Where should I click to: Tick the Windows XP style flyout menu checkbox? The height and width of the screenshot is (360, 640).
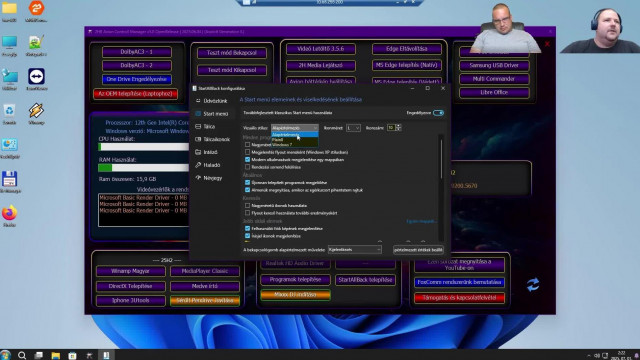click(x=247, y=152)
